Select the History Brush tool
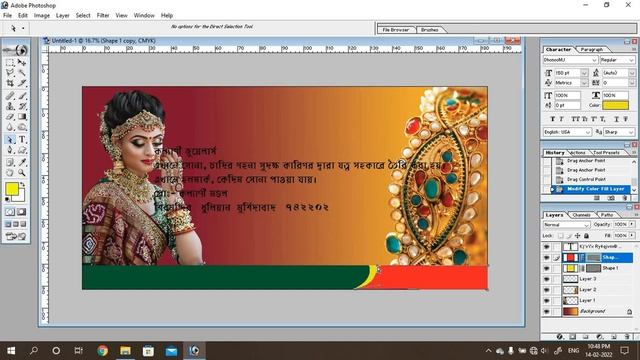Screen dimensions: 640x360 (22, 106)
